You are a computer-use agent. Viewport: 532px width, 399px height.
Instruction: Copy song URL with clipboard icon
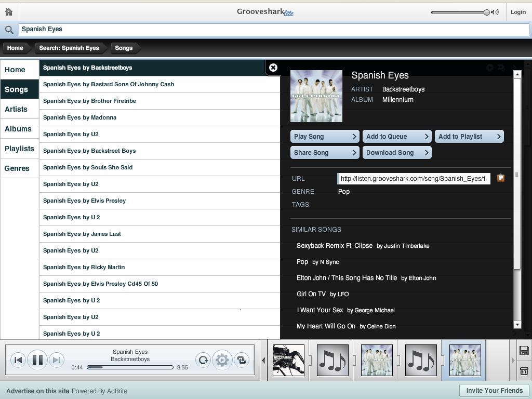tap(500, 178)
